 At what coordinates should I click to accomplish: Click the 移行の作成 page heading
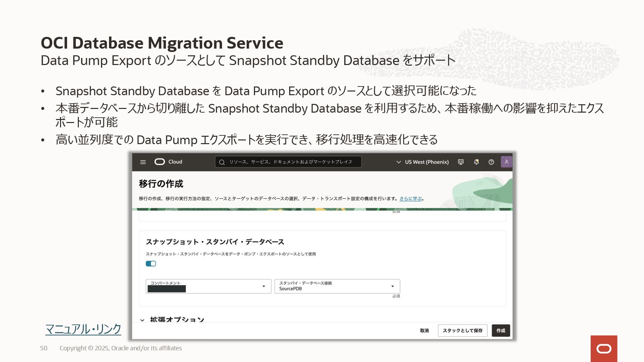[161, 184]
